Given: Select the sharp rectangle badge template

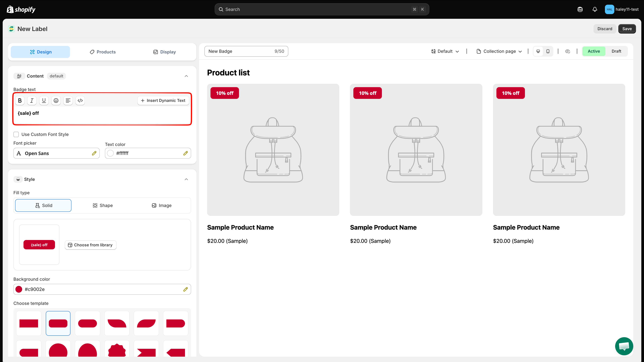Looking at the screenshot, I should [29, 323].
